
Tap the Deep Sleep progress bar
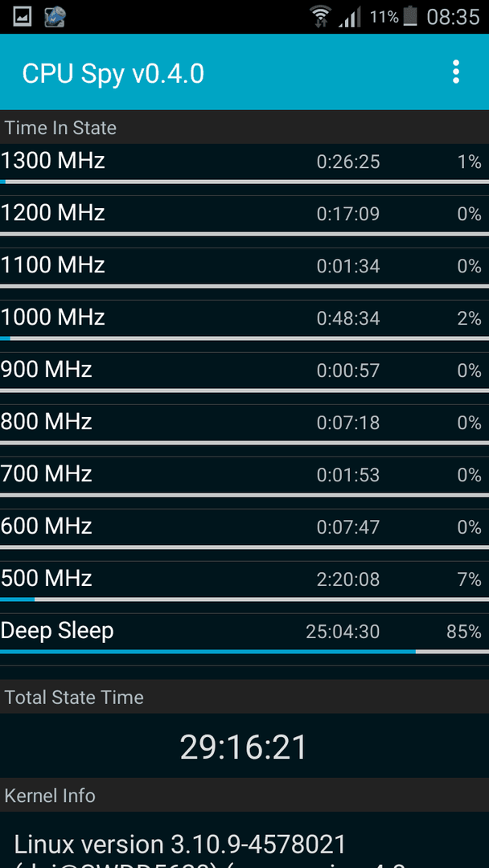point(244,652)
